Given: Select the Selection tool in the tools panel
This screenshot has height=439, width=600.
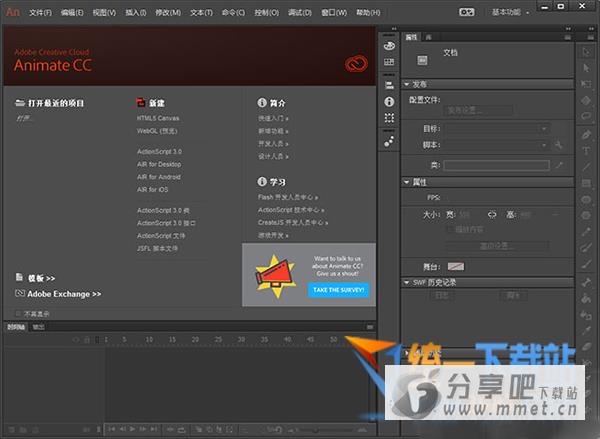Looking at the screenshot, I should tap(586, 52).
